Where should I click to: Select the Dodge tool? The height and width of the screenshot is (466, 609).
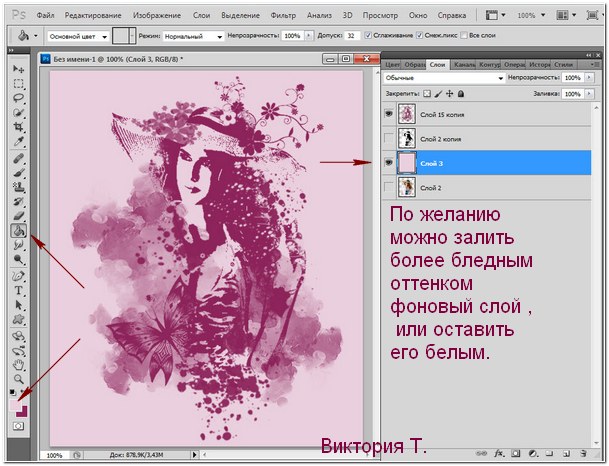point(18,259)
